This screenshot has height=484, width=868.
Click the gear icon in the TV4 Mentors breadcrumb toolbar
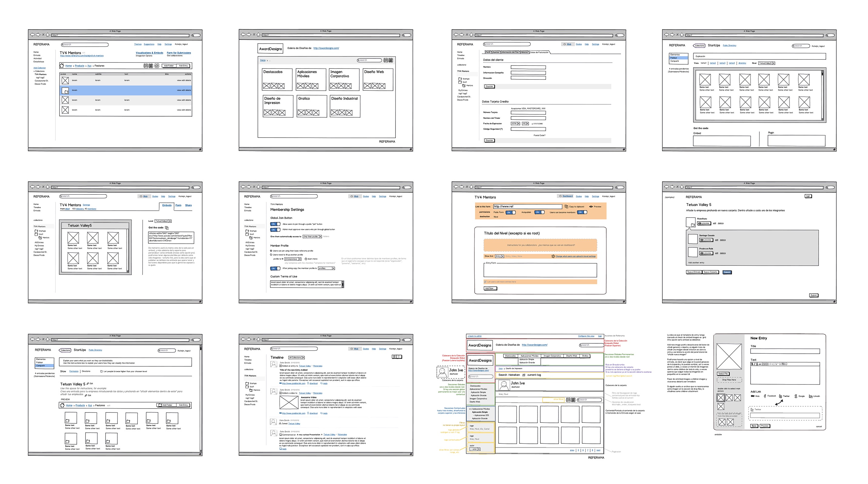point(157,66)
